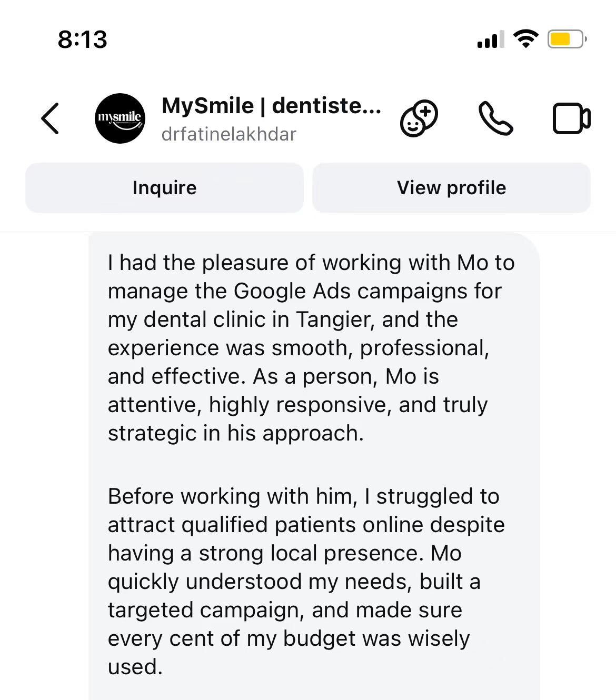616x700 pixels.
Task: Start a video call with MySmile
Action: click(x=571, y=119)
